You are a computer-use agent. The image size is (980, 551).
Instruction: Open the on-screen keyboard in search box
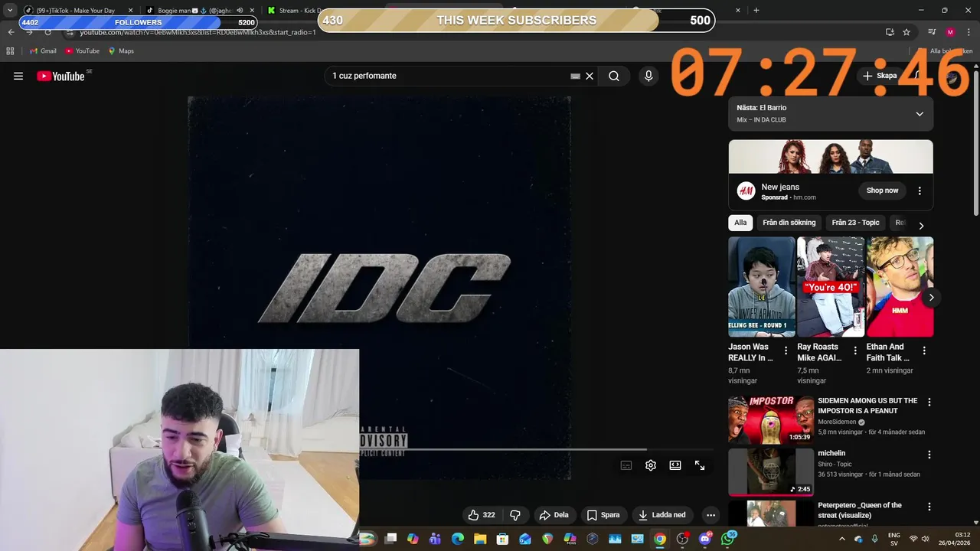[575, 76]
